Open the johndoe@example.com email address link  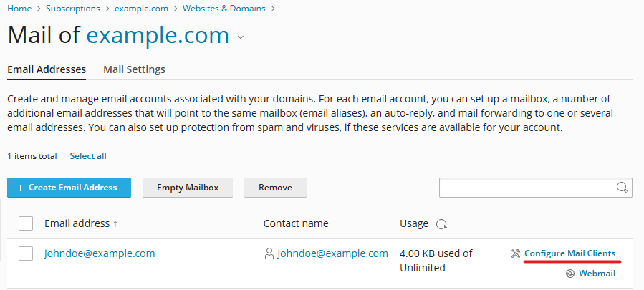100,253
